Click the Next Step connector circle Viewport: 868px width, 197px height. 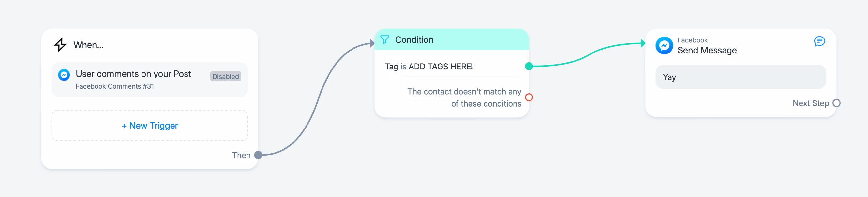pyautogui.click(x=836, y=103)
